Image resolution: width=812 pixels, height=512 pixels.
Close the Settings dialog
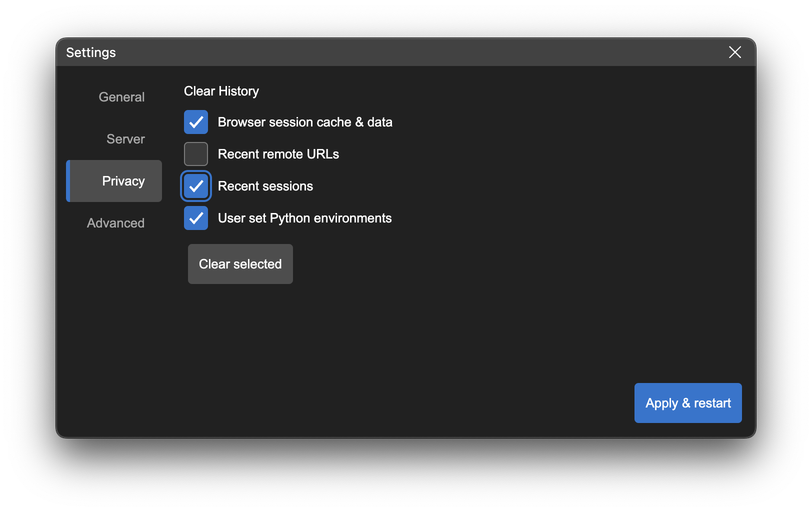[x=734, y=52]
